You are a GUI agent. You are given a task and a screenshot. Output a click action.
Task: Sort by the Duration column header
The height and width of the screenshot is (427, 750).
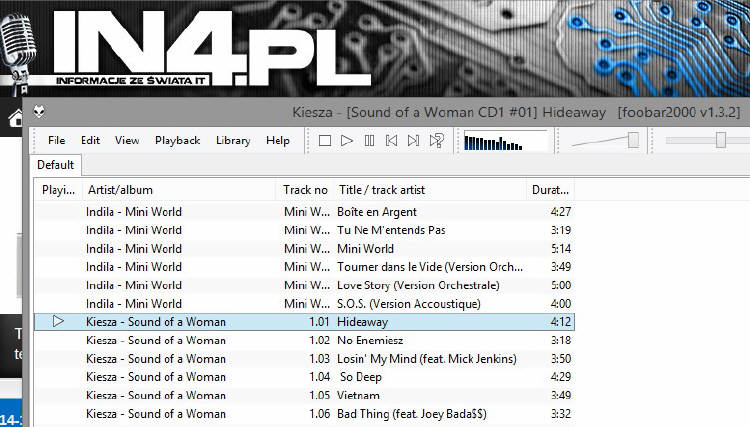(x=550, y=190)
